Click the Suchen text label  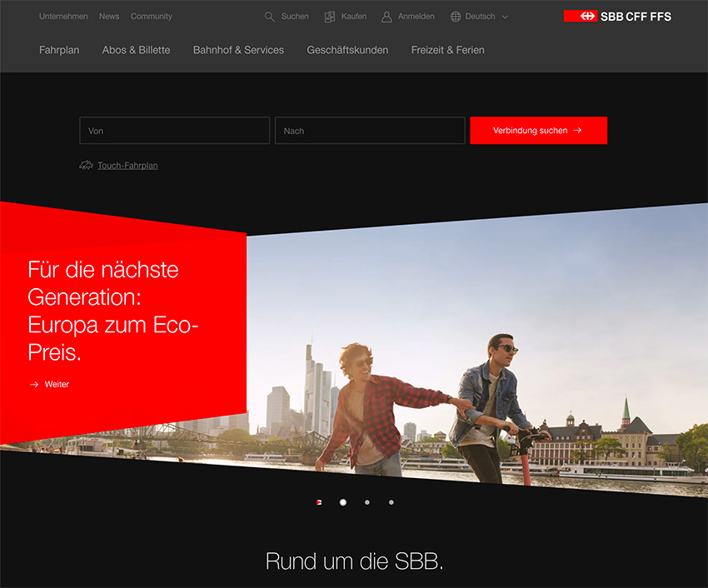tap(295, 17)
